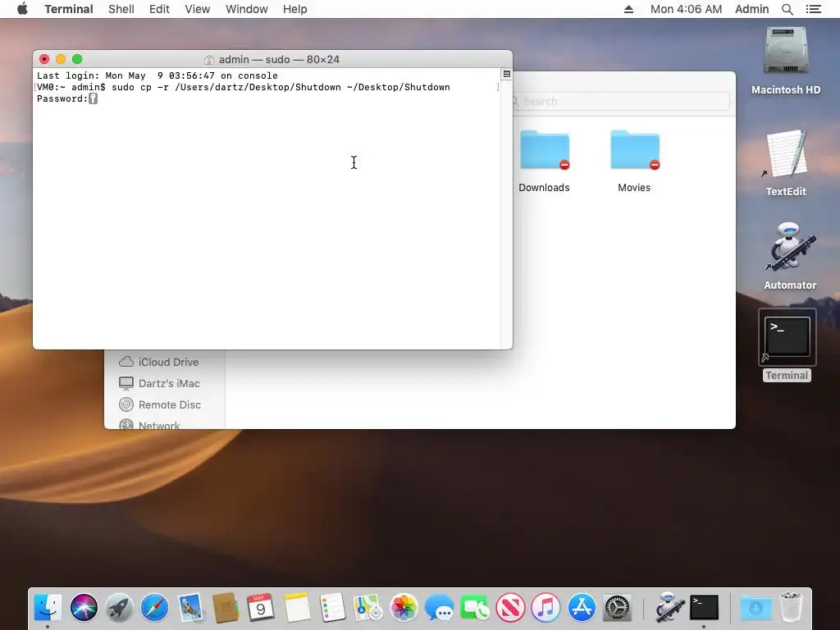Image resolution: width=840 pixels, height=630 pixels.
Task: Open Launchpad rocket icon in Dock
Action: click(120, 608)
